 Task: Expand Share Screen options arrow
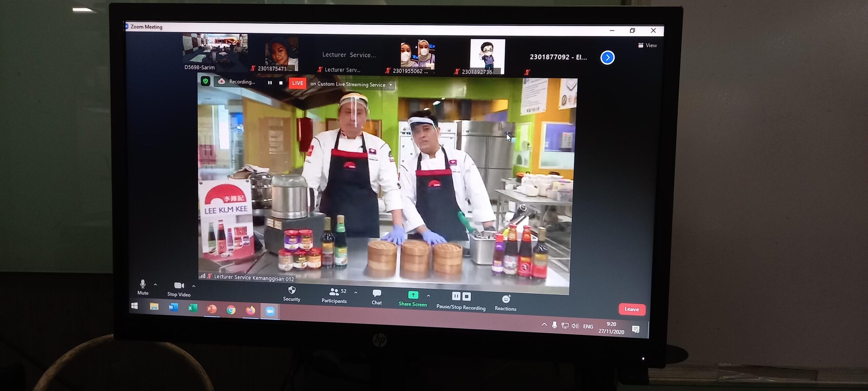(429, 296)
